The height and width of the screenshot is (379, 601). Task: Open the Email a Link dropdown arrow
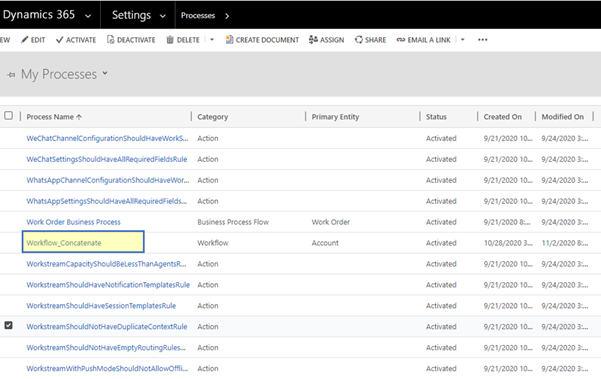pos(463,39)
